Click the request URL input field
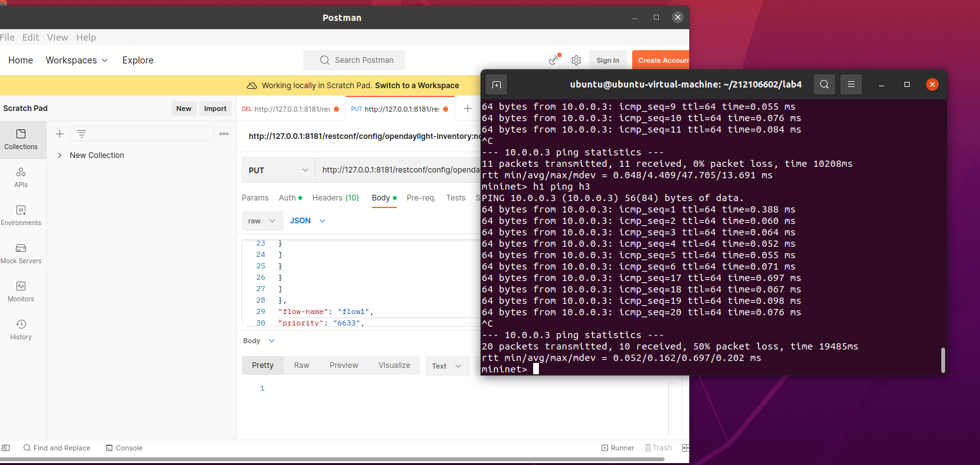The height and width of the screenshot is (465, 980). click(398, 170)
